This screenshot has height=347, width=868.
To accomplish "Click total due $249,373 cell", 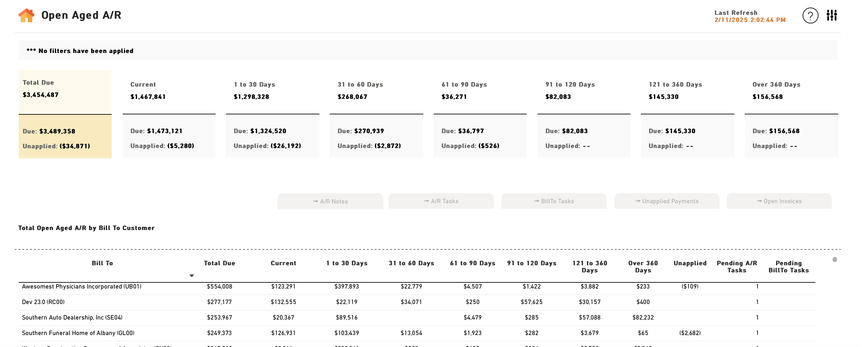I will pos(219,333).
